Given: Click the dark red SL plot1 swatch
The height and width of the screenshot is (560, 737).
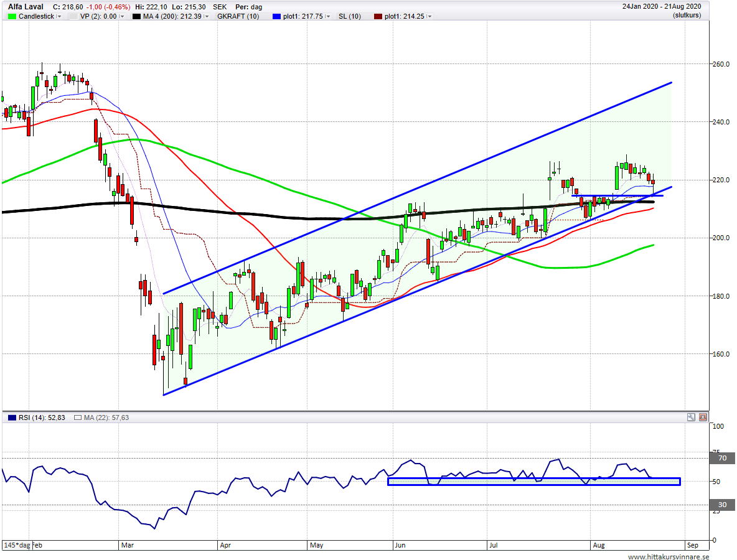Looking at the screenshot, I should click(x=378, y=16).
